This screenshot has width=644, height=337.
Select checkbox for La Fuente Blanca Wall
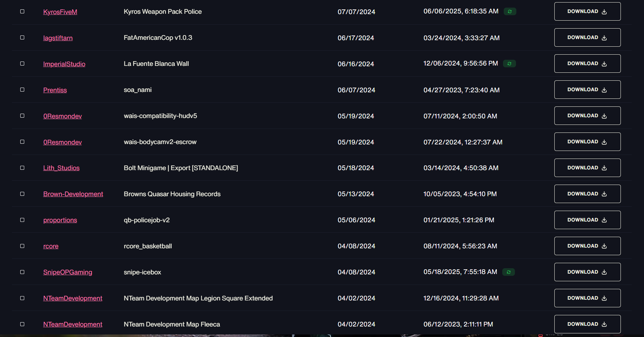[22, 64]
